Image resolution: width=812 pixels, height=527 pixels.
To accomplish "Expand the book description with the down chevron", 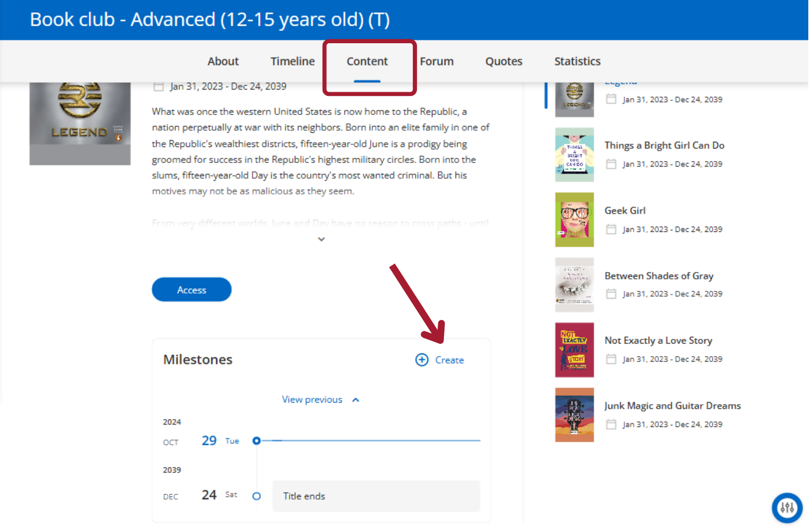I will 322,239.
